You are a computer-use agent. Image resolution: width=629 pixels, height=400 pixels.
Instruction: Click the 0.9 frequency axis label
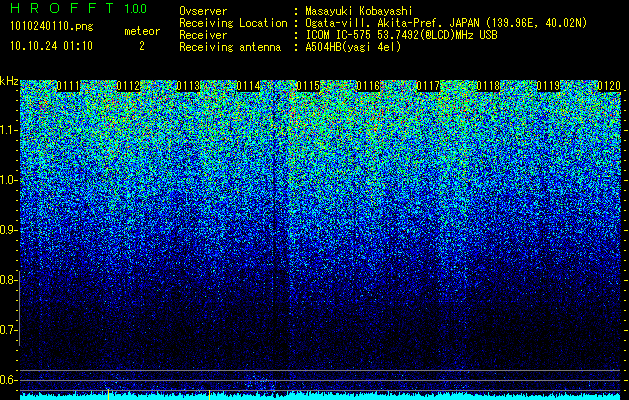8,230
